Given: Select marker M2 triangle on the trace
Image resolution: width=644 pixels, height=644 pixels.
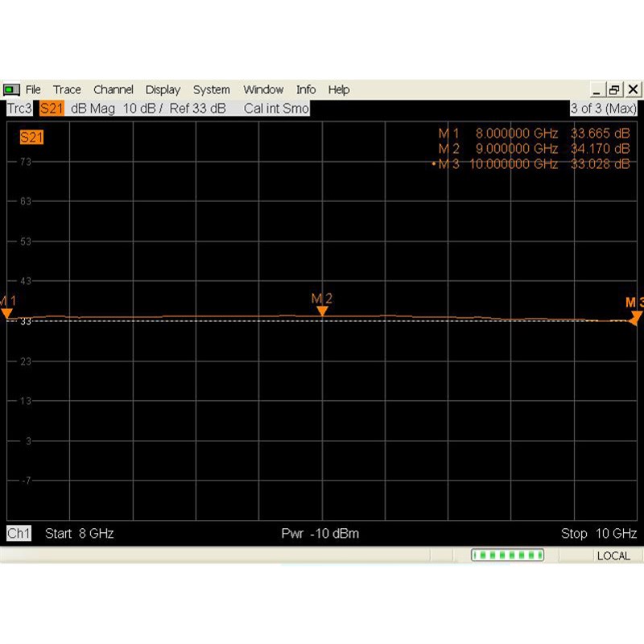Looking at the screenshot, I should pos(323,312).
